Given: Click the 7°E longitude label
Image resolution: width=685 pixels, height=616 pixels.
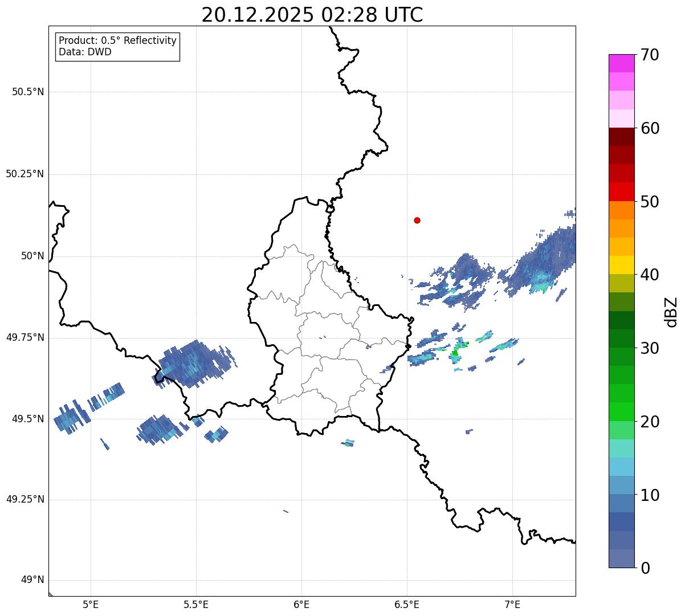Looking at the screenshot, I should [x=512, y=604].
